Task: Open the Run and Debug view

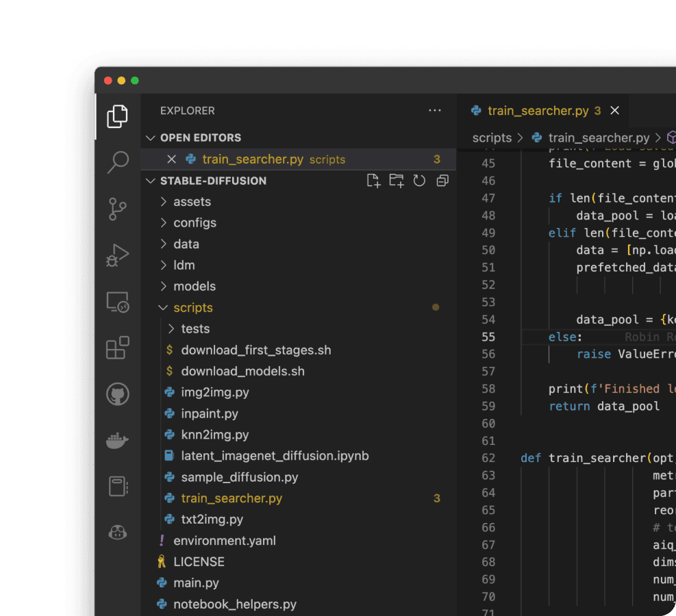Action: pyautogui.click(x=117, y=255)
